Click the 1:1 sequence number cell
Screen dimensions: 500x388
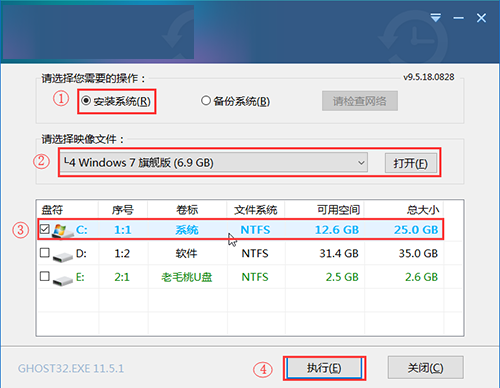(x=123, y=230)
